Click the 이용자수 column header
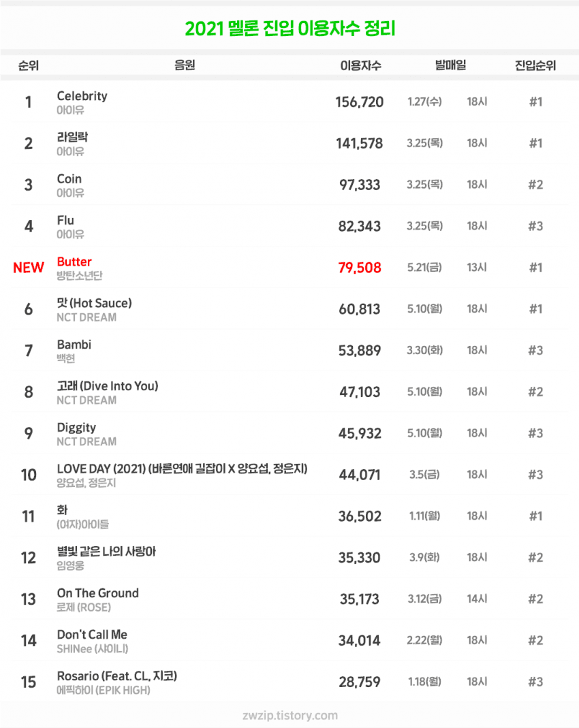Screen dimensions: 579x728 coord(360,66)
